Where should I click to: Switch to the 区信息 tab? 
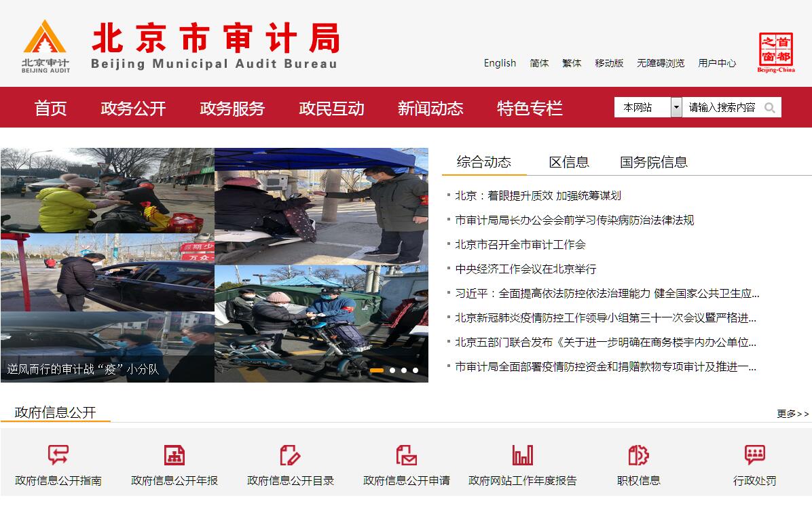point(569,162)
